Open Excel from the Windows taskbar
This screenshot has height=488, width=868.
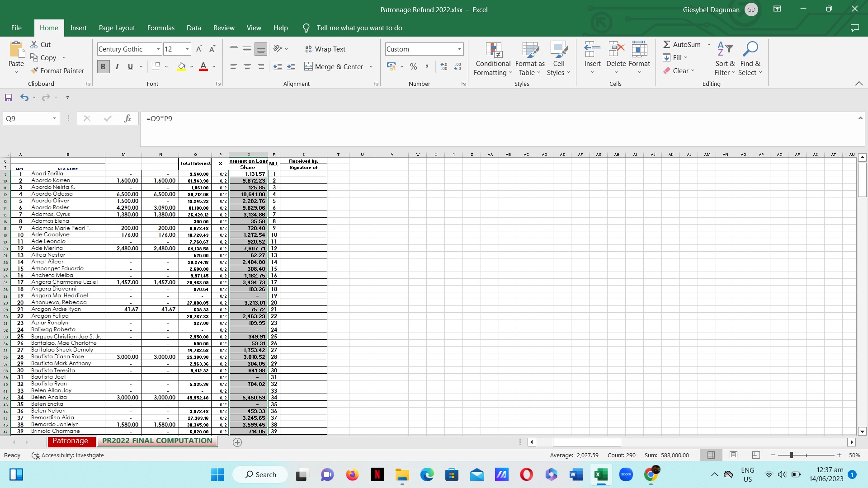coord(601,474)
